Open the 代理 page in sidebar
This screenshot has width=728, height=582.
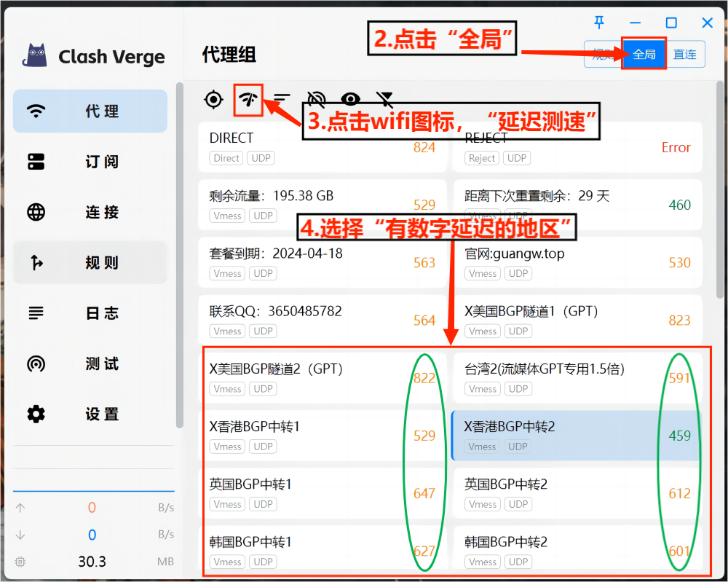90,111
